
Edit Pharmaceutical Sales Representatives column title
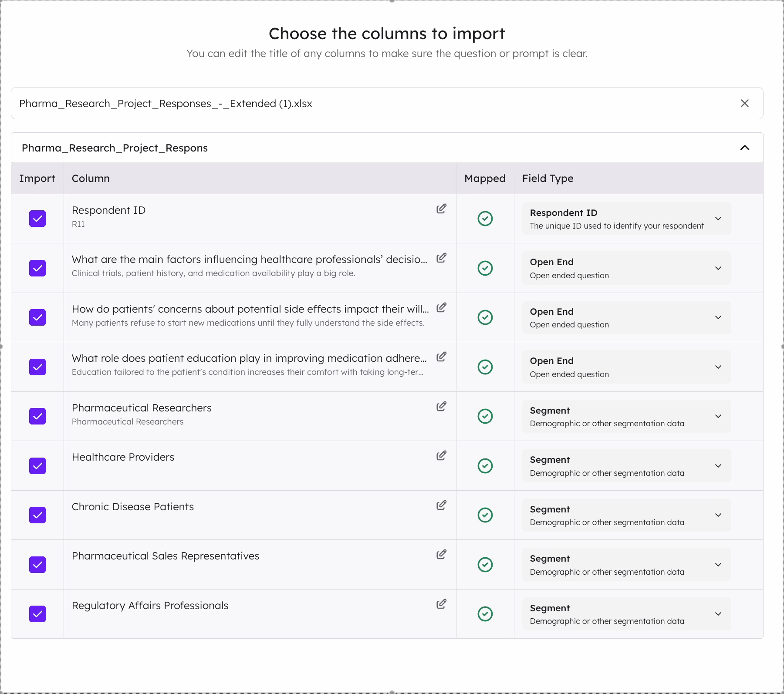click(441, 555)
